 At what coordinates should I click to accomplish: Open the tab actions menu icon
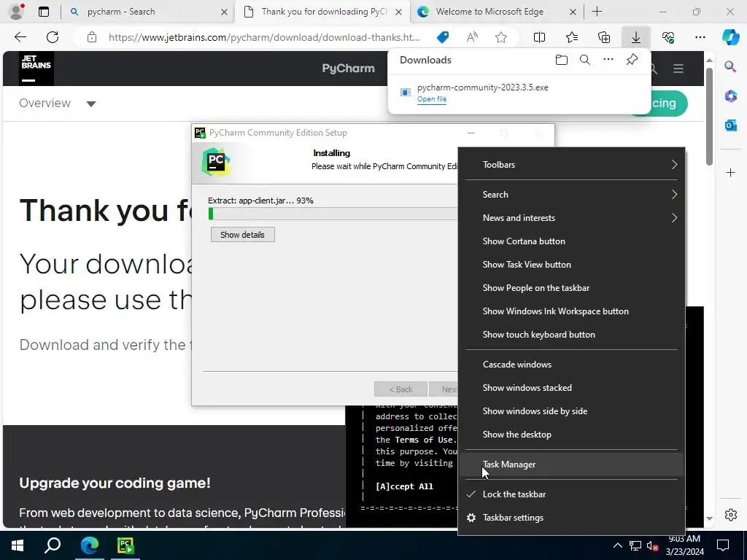click(44, 12)
